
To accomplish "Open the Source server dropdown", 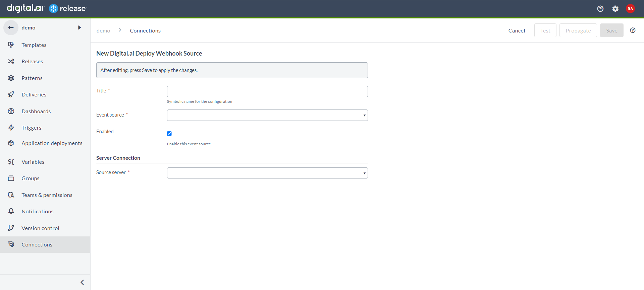I will tap(267, 173).
